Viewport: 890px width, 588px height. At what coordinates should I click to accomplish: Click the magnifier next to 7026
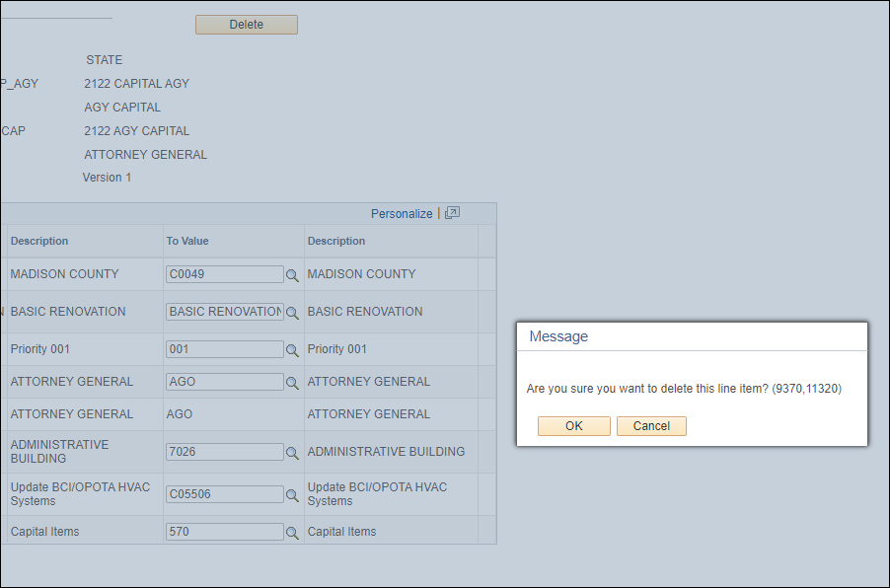click(x=292, y=453)
